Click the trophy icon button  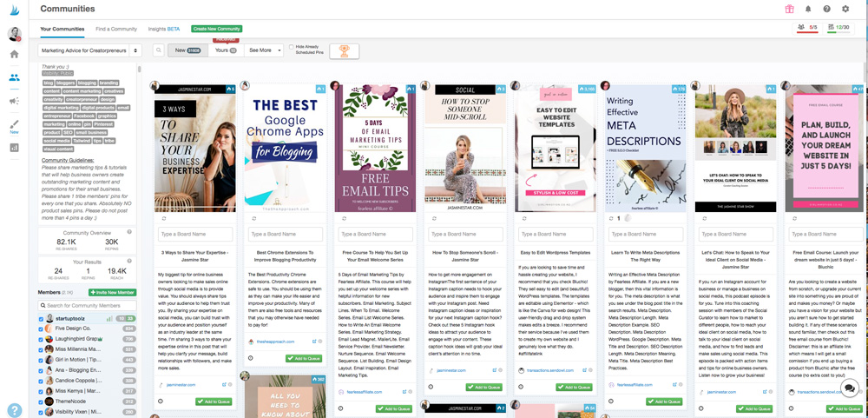(x=344, y=51)
